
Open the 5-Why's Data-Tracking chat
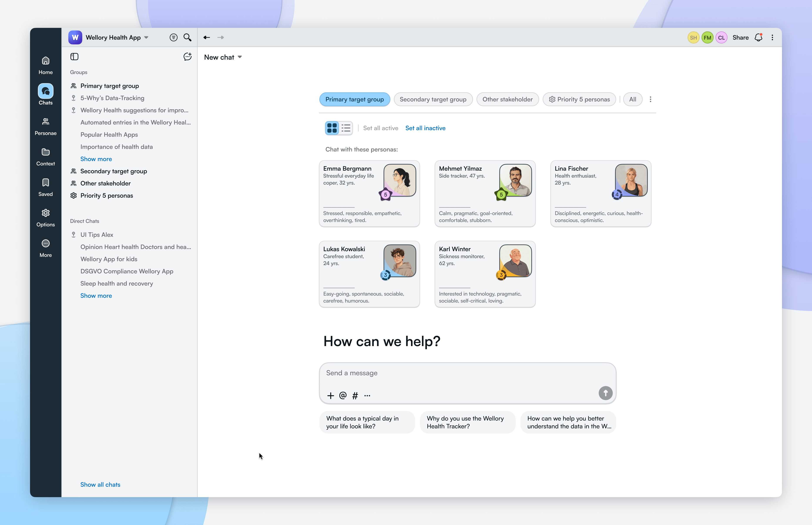tap(112, 98)
